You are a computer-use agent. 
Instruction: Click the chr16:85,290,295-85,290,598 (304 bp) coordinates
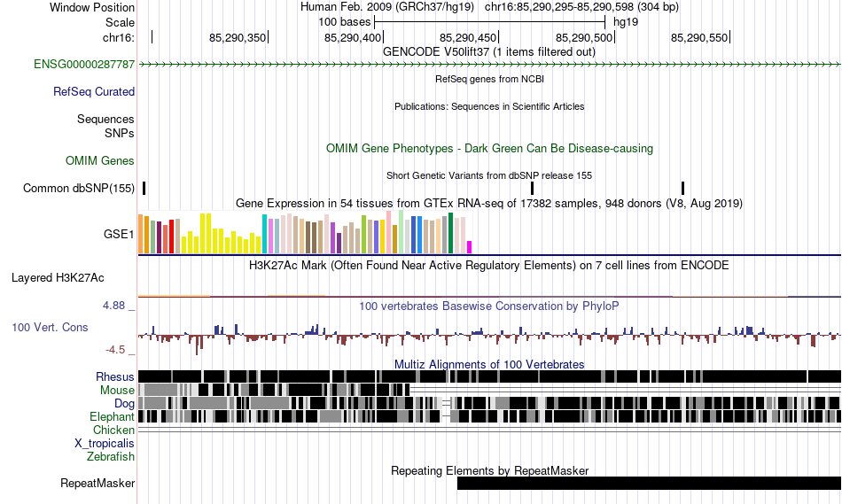coord(581,7)
